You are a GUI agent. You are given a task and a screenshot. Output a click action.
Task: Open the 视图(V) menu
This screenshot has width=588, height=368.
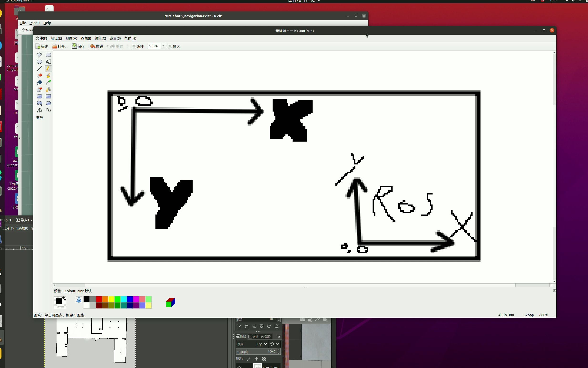click(x=71, y=38)
